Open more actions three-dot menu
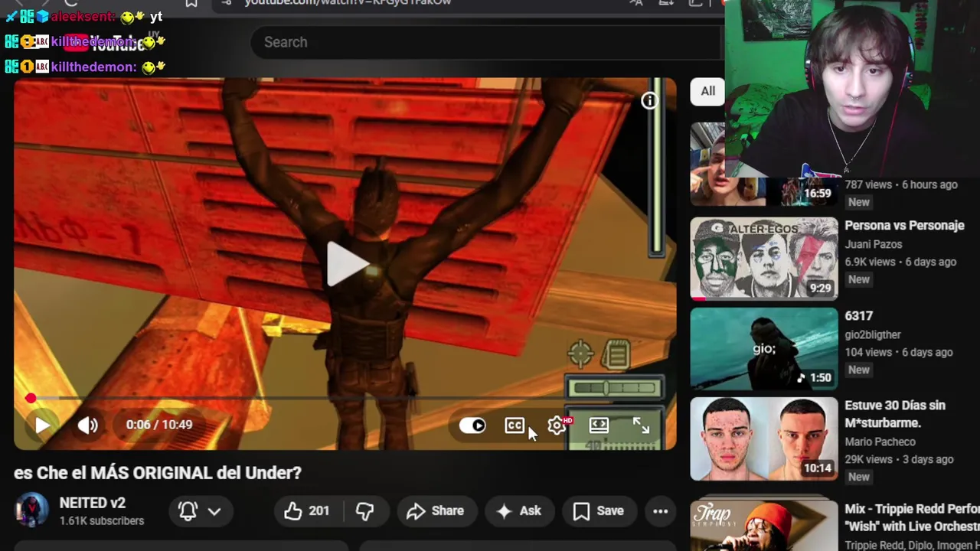Image resolution: width=980 pixels, height=551 pixels. [661, 511]
